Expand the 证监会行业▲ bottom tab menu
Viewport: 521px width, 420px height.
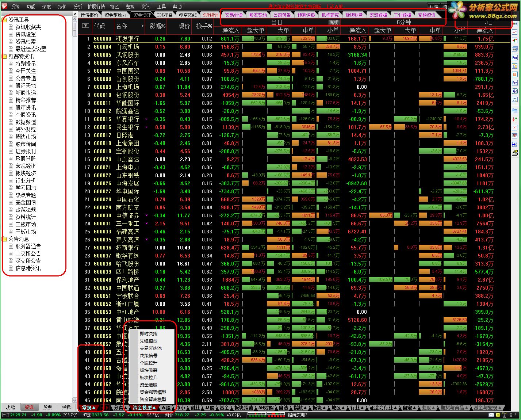coord(383,408)
